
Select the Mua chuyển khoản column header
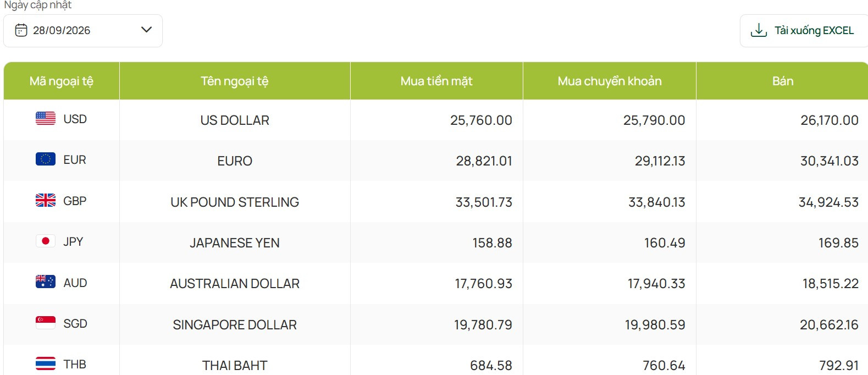tap(610, 81)
